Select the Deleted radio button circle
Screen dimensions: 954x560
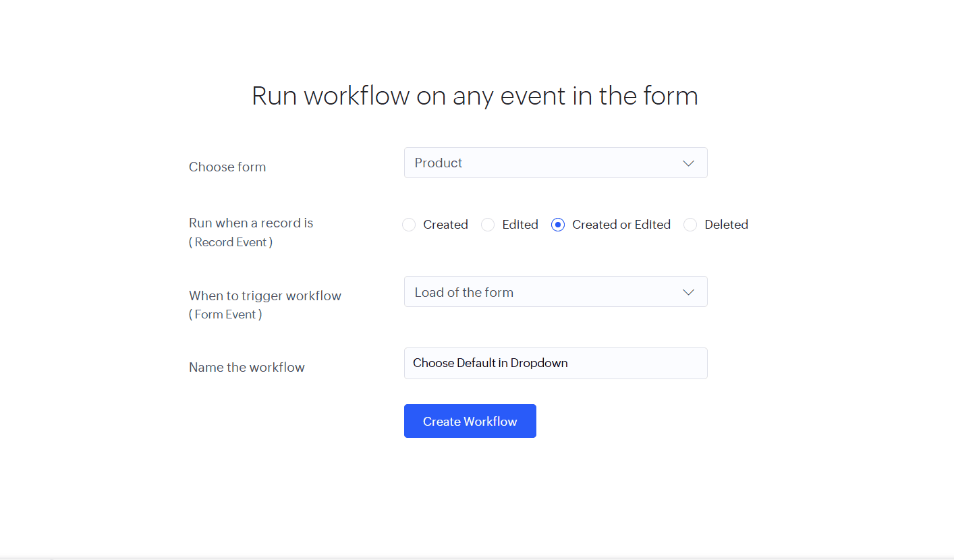690,225
